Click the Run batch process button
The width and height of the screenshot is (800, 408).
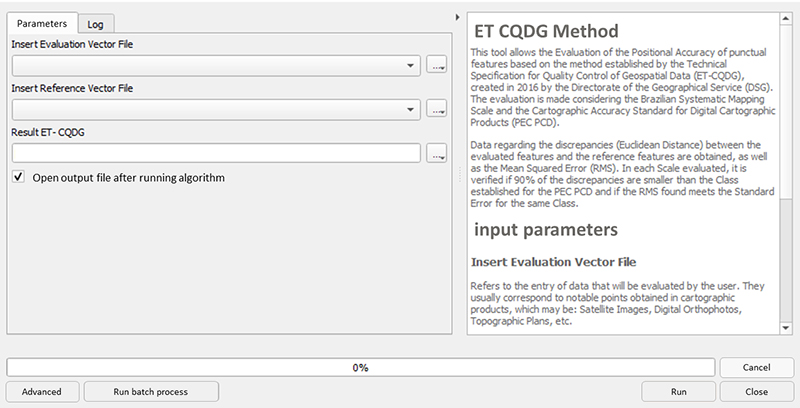pos(151,391)
